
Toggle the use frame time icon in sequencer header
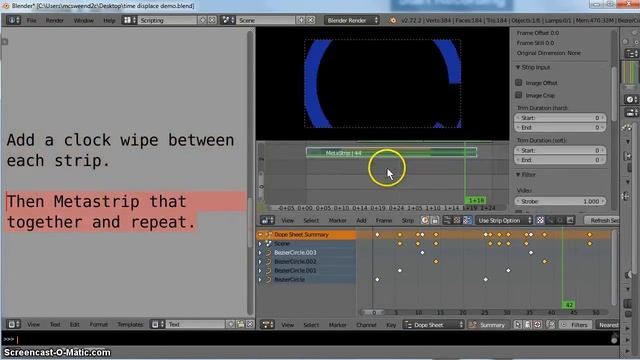[x=425, y=220]
